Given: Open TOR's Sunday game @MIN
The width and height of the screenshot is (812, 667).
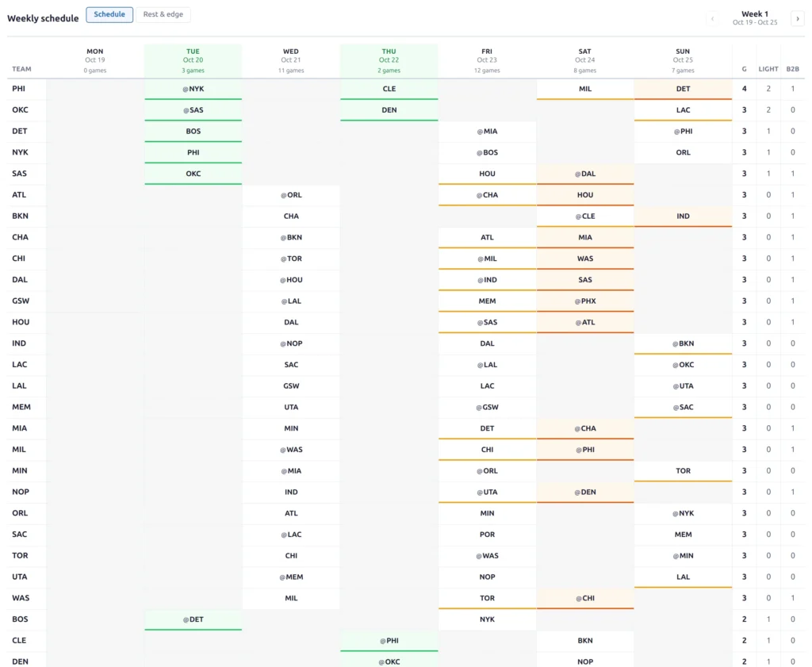Looking at the screenshot, I should coord(683,556).
